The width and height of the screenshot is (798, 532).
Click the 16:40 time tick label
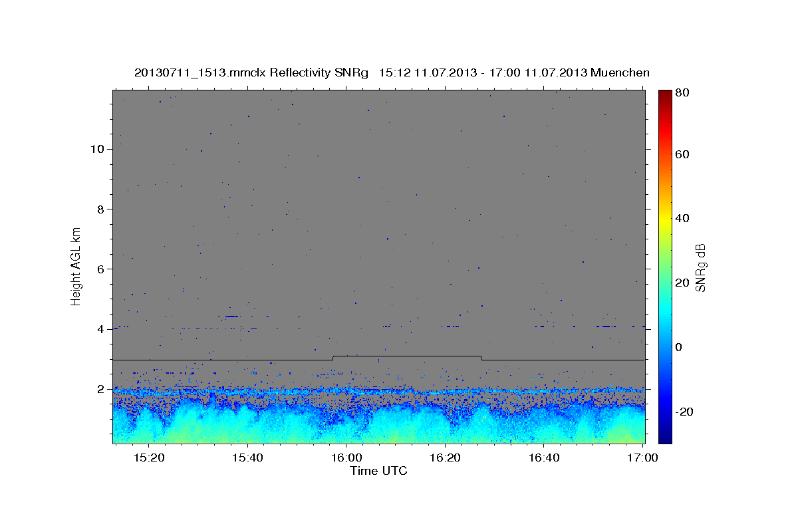[x=543, y=458]
